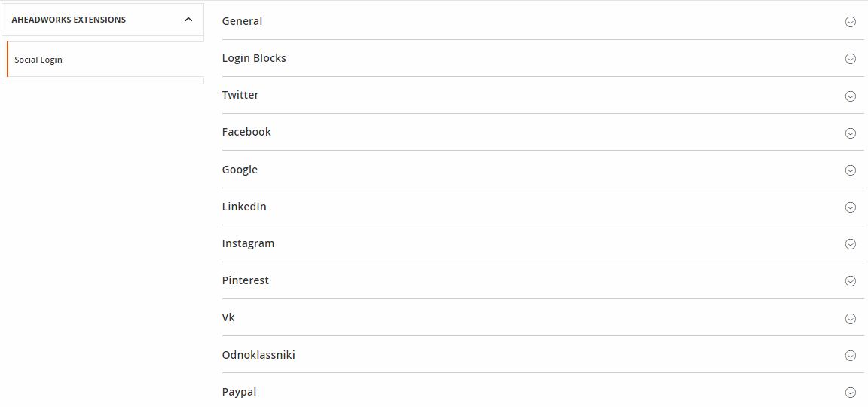Viewport: 868px width, 407px height.
Task: Click the Login Blocks expand circle icon
Action: coord(850,59)
